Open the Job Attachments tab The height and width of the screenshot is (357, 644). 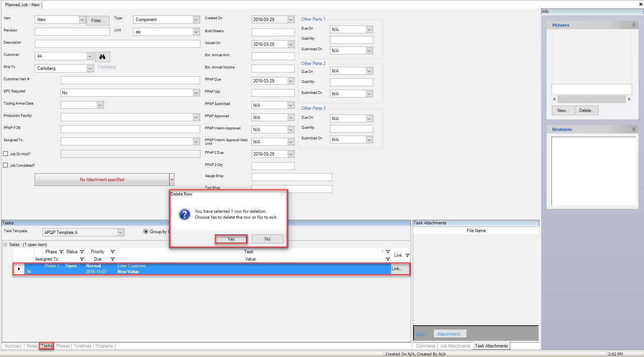click(455, 346)
